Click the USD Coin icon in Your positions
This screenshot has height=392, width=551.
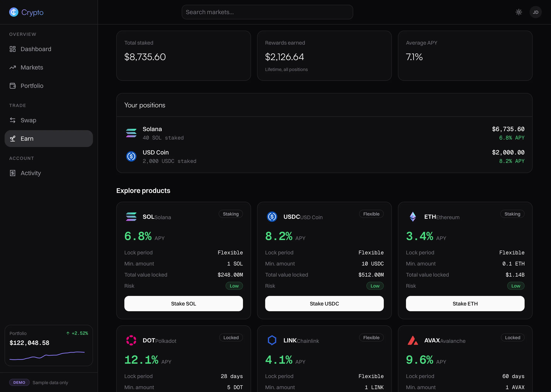coord(131,156)
